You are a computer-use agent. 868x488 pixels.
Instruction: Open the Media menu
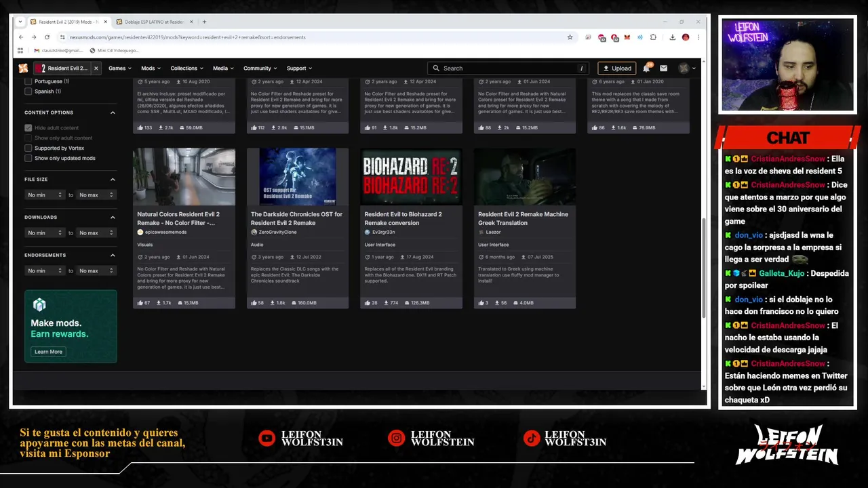coord(223,68)
